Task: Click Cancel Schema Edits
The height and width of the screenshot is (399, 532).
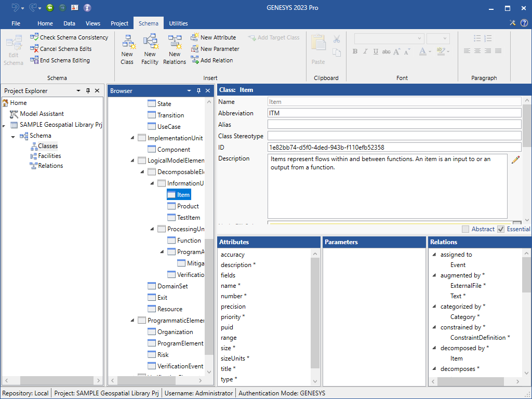Action: pyautogui.click(x=61, y=49)
